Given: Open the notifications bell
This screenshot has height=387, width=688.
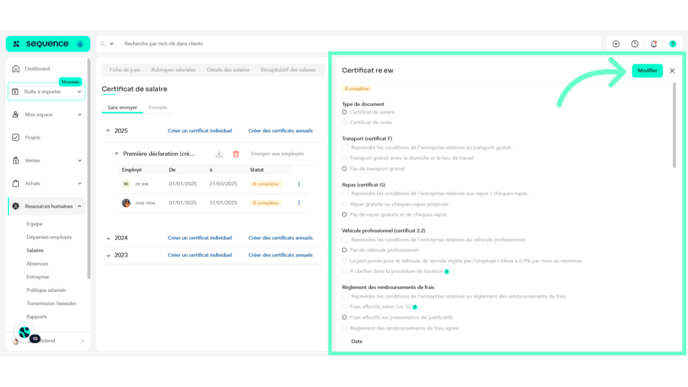Looking at the screenshot, I should coord(654,44).
